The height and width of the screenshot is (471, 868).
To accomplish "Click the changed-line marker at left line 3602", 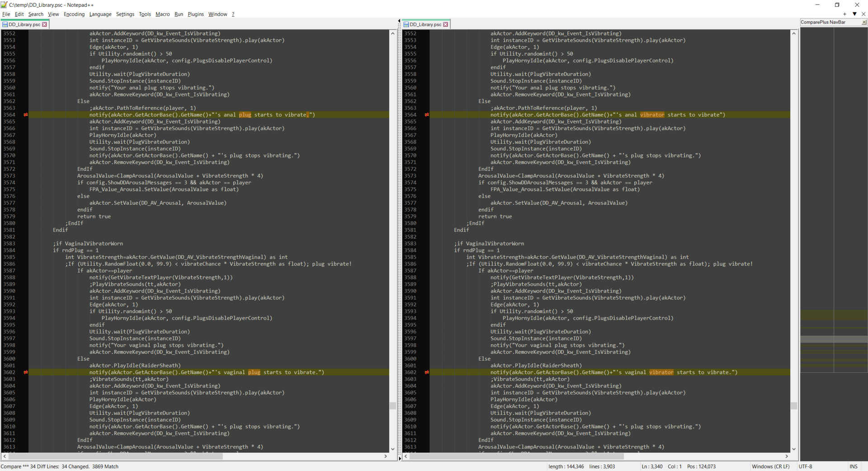I will click(x=26, y=372).
